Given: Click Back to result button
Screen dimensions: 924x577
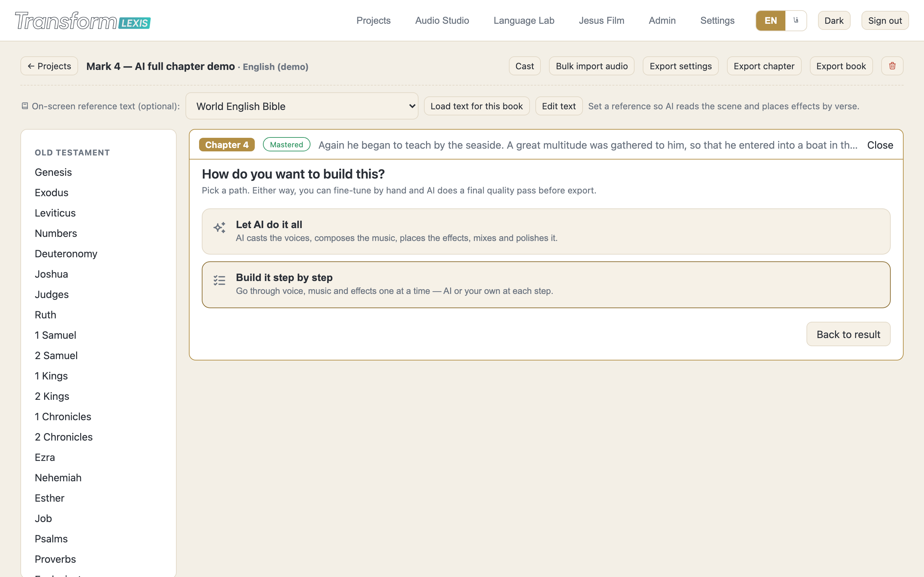Looking at the screenshot, I should coord(848,334).
